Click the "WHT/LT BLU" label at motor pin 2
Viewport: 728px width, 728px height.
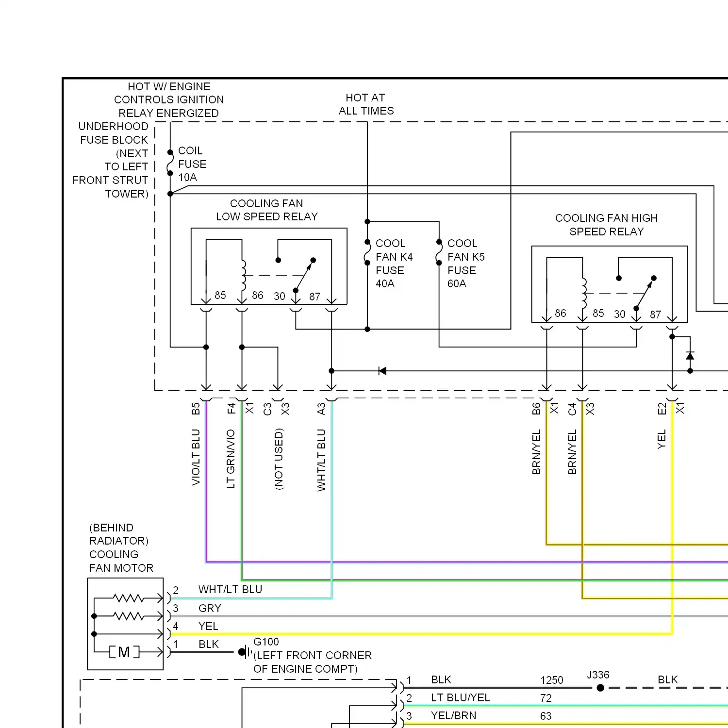(231, 589)
